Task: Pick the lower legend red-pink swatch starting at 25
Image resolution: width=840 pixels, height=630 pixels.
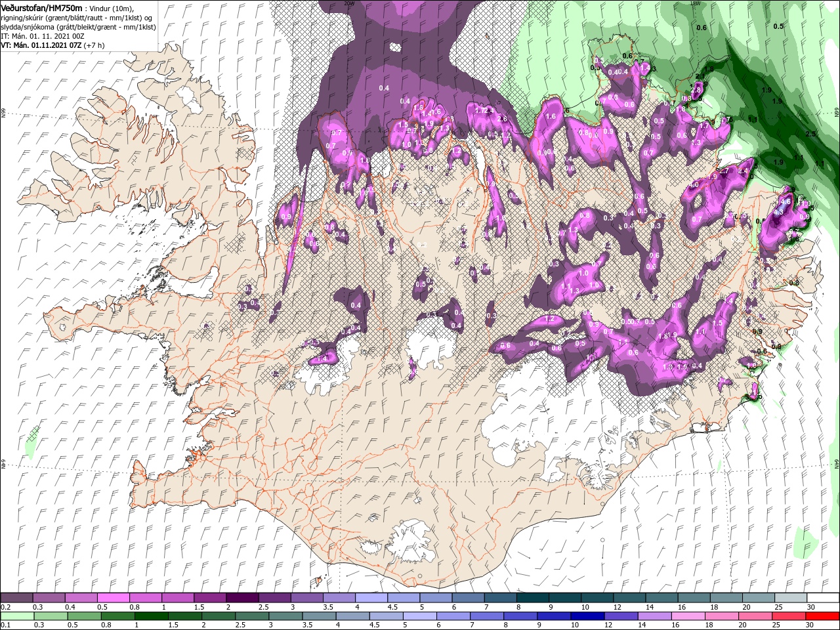Action: pos(789,616)
